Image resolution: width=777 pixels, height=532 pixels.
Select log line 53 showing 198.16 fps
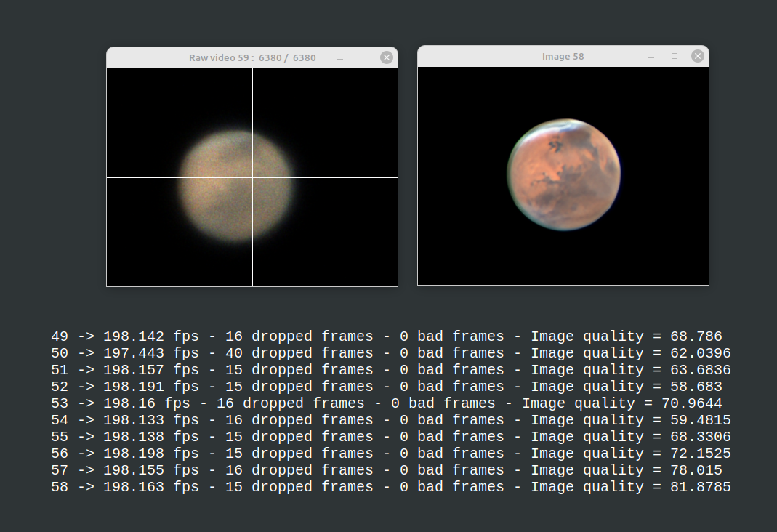coord(387,403)
